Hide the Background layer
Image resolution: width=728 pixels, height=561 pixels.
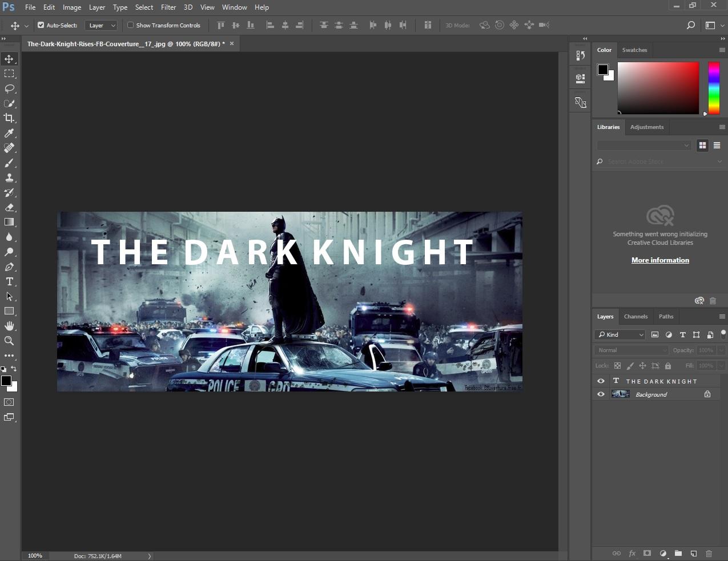click(601, 394)
